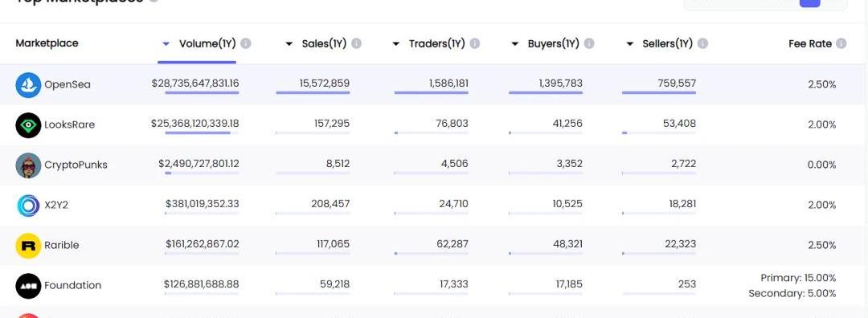The width and height of the screenshot is (868, 318).
Task: Sort table by Sales(1Y) arrow
Action: coord(289,43)
